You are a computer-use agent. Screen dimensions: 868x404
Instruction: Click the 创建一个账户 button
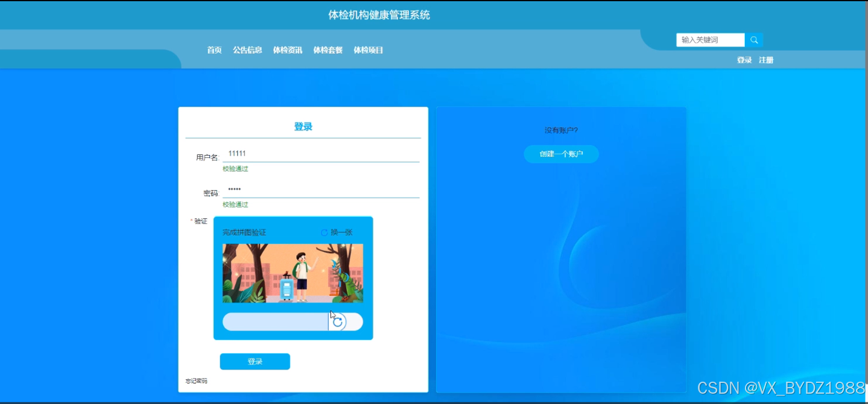tap(561, 154)
